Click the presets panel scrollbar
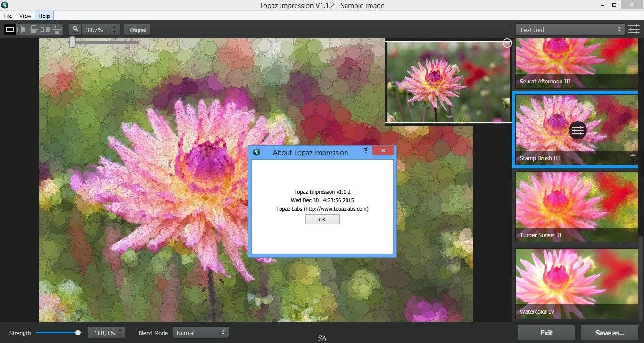 [x=641, y=278]
